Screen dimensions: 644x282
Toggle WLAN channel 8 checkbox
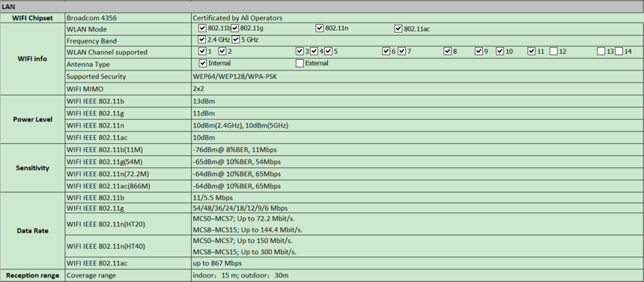[448, 52]
